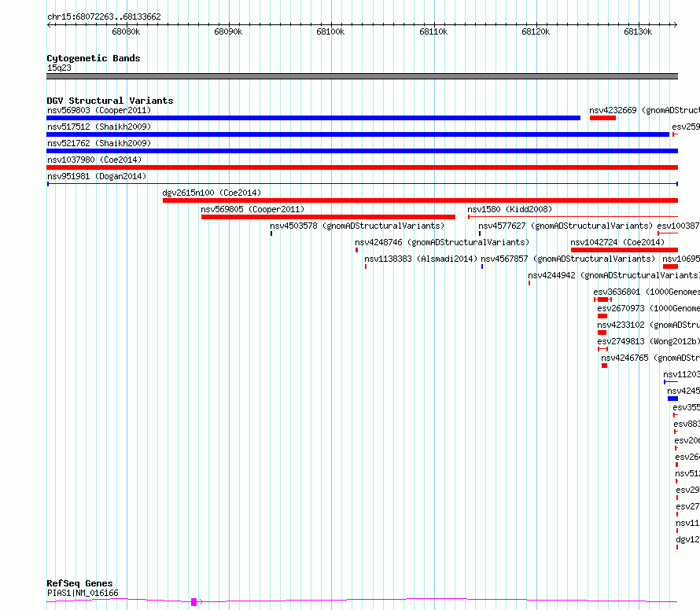This screenshot has height=610, width=700.
Task: Click the chr15:68072263..68133662 coordinates label
Action: (x=104, y=17)
